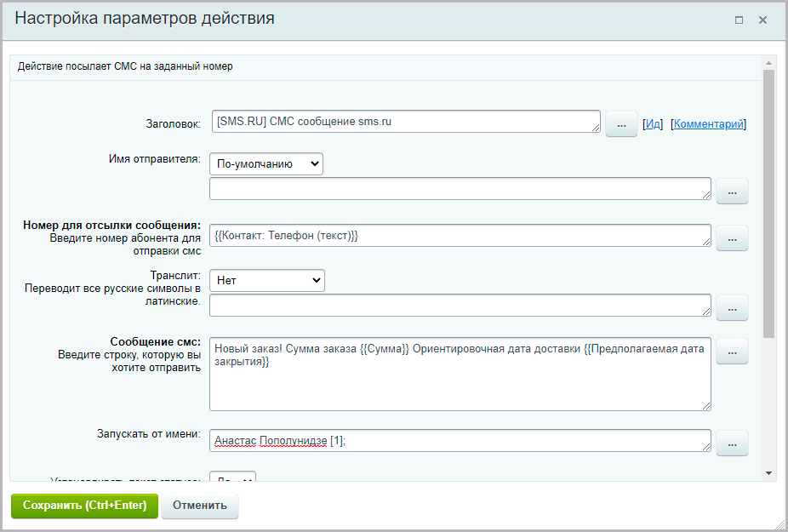This screenshot has width=788, height=532.
Task: Expand the Имя отправителя dropdown
Action: [x=266, y=163]
